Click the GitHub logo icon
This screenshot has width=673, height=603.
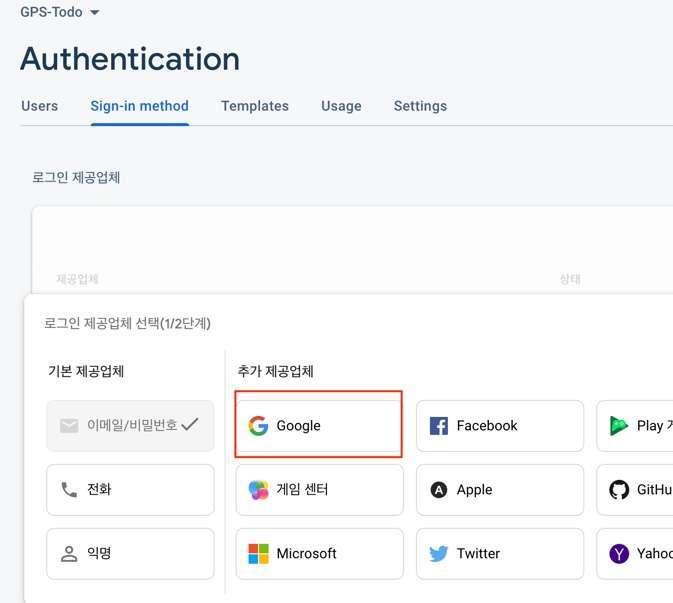click(619, 490)
